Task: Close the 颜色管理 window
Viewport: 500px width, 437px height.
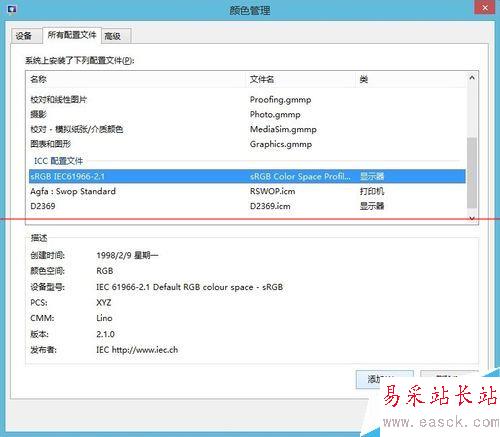Action: click(x=485, y=7)
